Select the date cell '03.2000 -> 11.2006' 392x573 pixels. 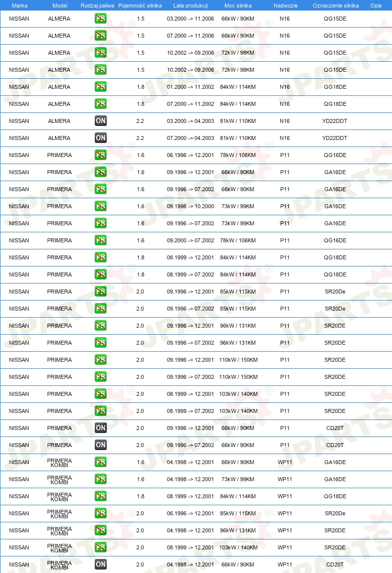click(190, 19)
